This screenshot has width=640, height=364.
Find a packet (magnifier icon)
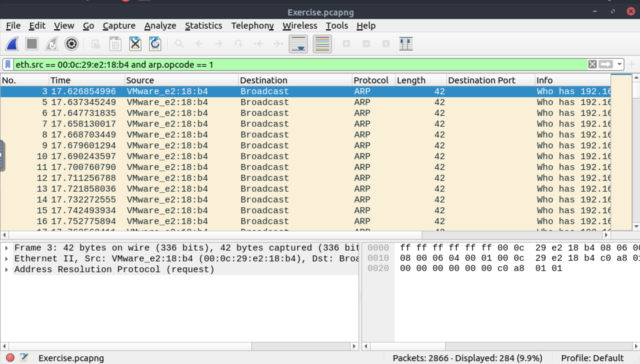tap(179, 44)
